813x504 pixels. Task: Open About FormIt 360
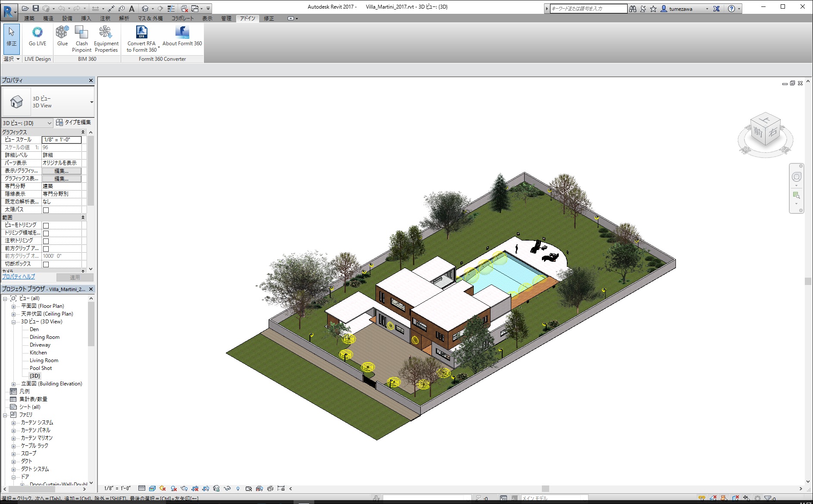(182, 33)
